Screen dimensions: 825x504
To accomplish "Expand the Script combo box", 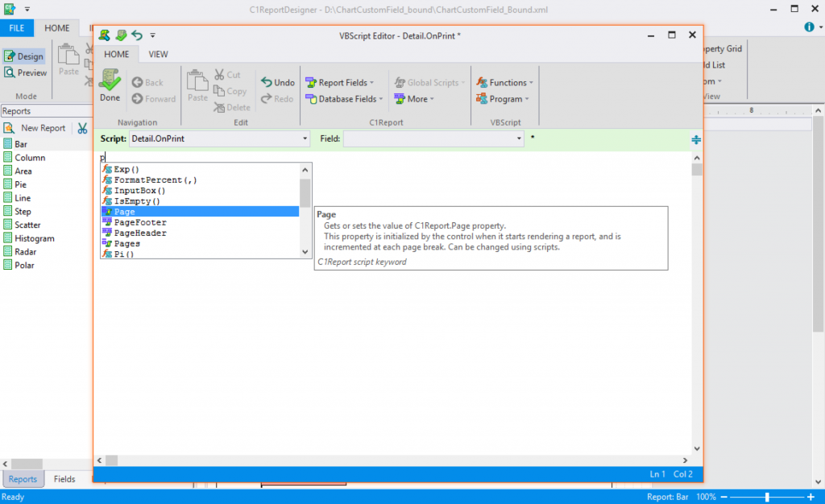I will pos(305,138).
